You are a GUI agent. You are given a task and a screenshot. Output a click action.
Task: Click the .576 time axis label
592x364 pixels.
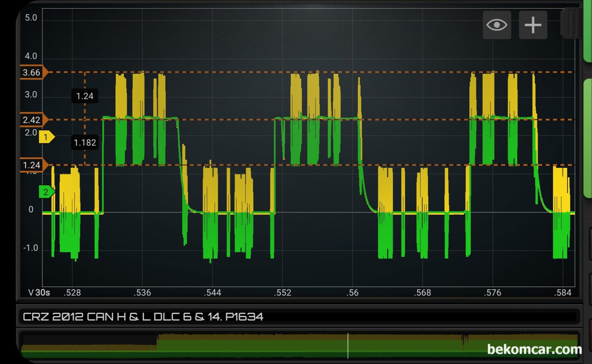click(x=492, y=292)
